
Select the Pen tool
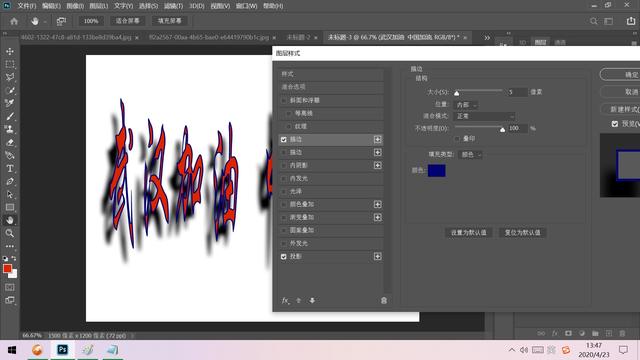[10, 181]
